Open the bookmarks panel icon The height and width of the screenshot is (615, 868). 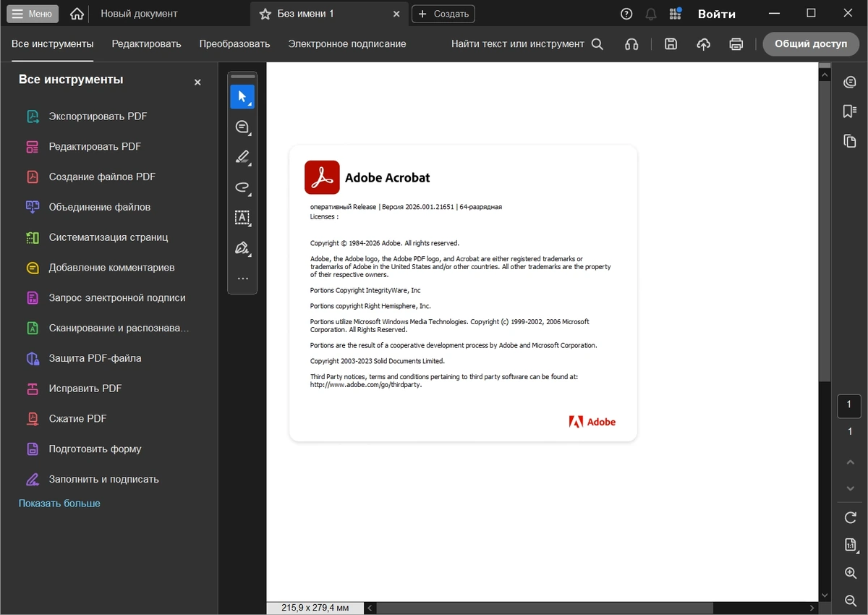850,111
